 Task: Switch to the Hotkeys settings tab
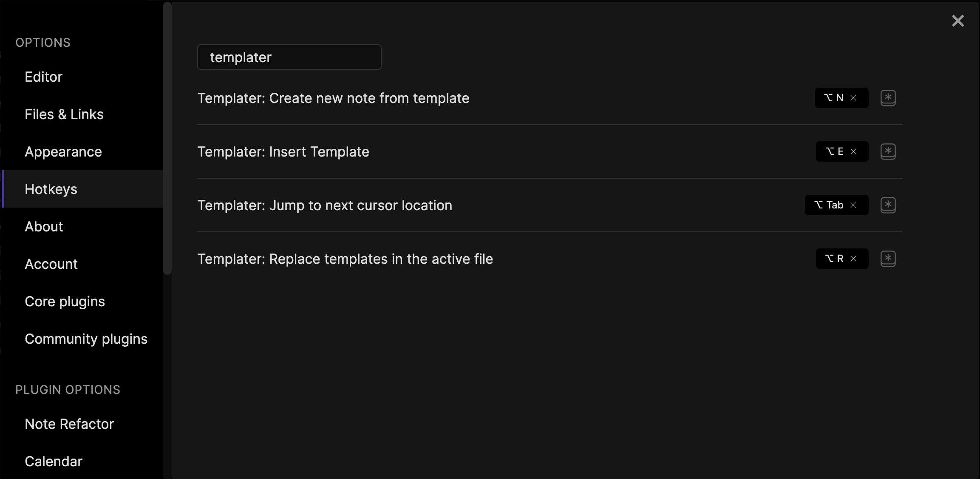coord(51,189)
